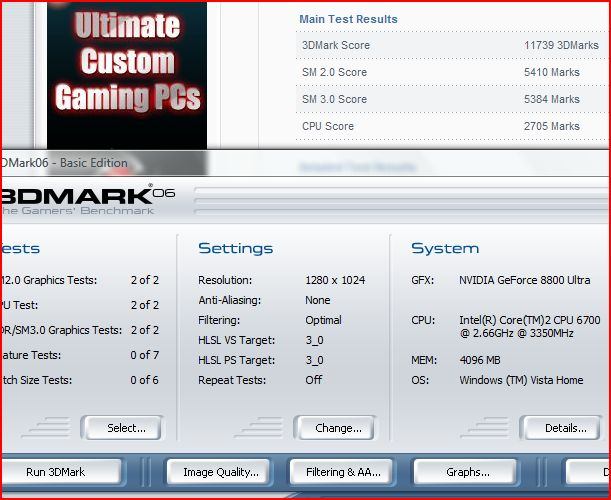Click Details under System

pyautogui.click(x=562, y=428)
